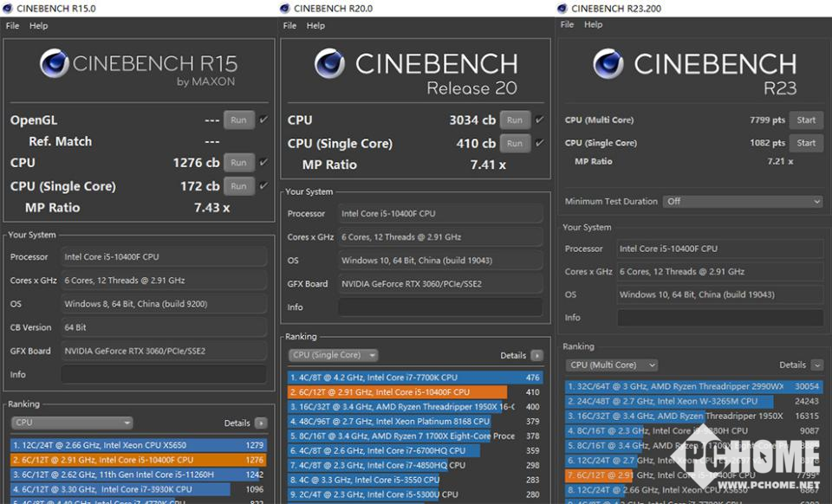The height and width of the screenshot is (504, 832).
Task: Expand the R23 ranking Details chevron
Action: click(x=817, y=365)
